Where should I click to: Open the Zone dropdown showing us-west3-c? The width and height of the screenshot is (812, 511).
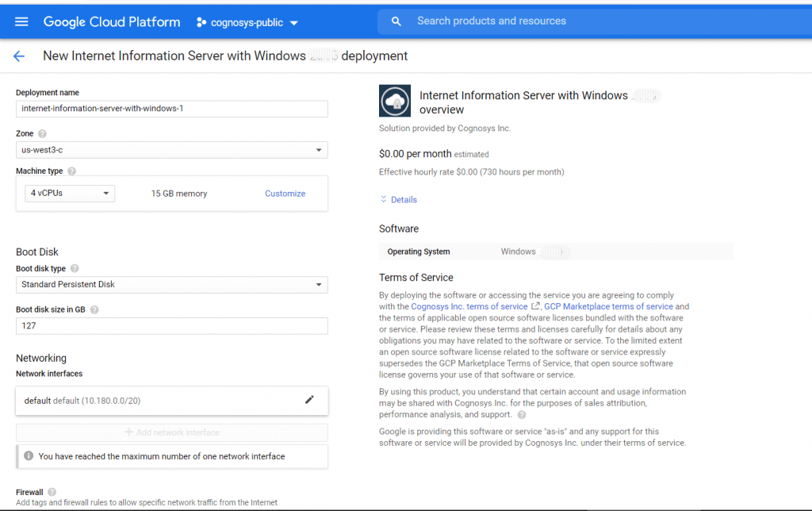pyautogui.click(x=171, y=150)
